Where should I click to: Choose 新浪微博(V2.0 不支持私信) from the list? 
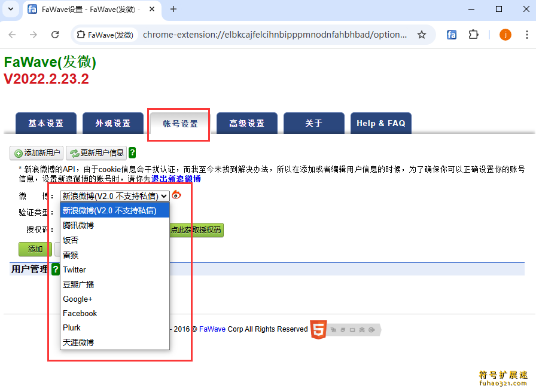point(115,210)
